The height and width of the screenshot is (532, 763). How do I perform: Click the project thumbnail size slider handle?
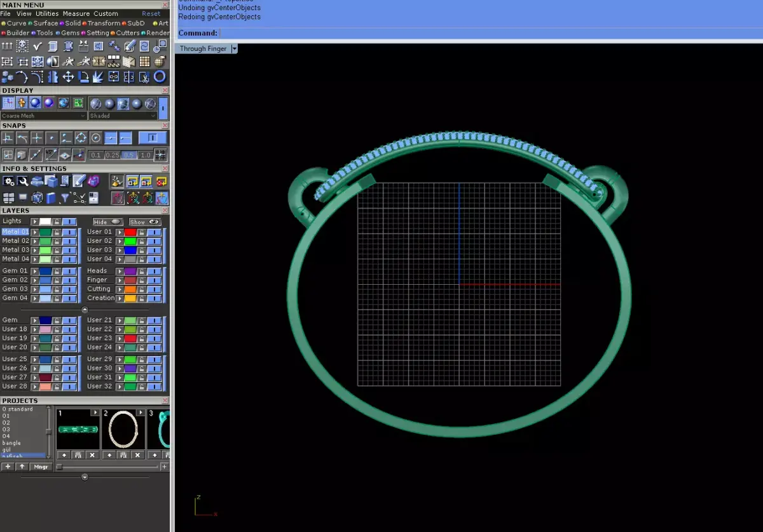click(60, 467)
